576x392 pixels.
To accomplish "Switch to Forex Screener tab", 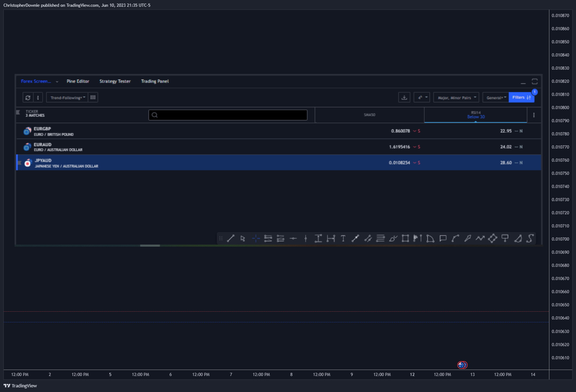I will pos(36,81).
